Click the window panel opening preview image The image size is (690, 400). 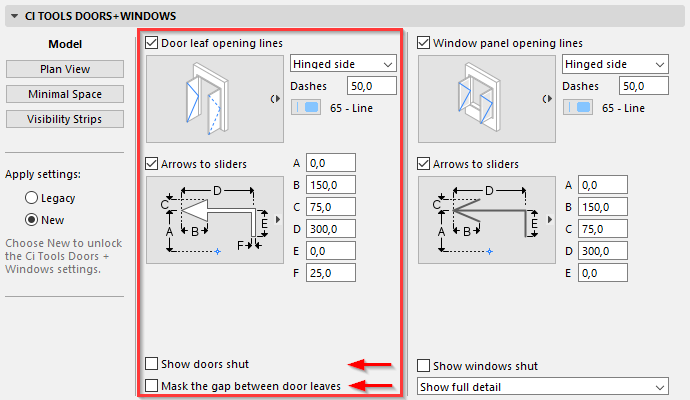point(487,99)
